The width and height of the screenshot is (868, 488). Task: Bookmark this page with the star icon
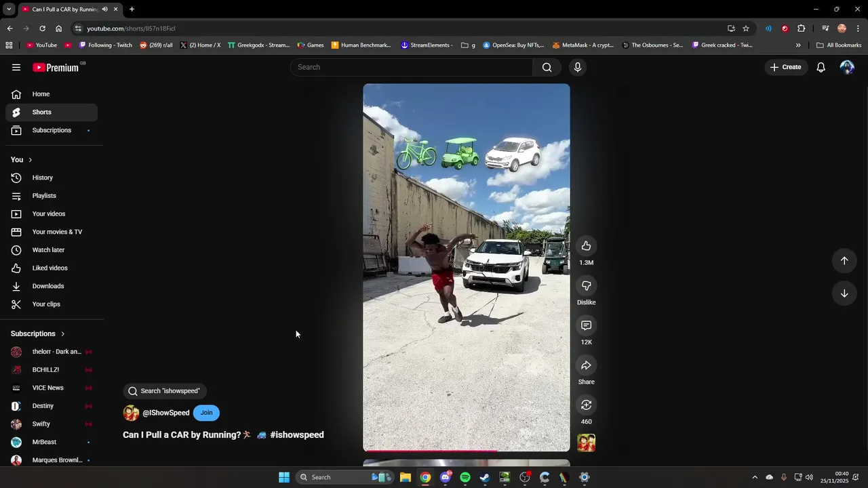click(746, 28)
